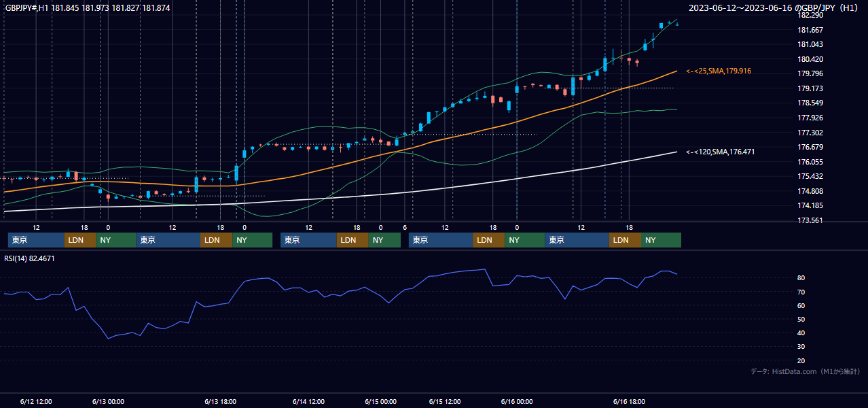The image size is (868, 408).
Task: Click the hour label 6 on the chart time axis
Action: 405,227
